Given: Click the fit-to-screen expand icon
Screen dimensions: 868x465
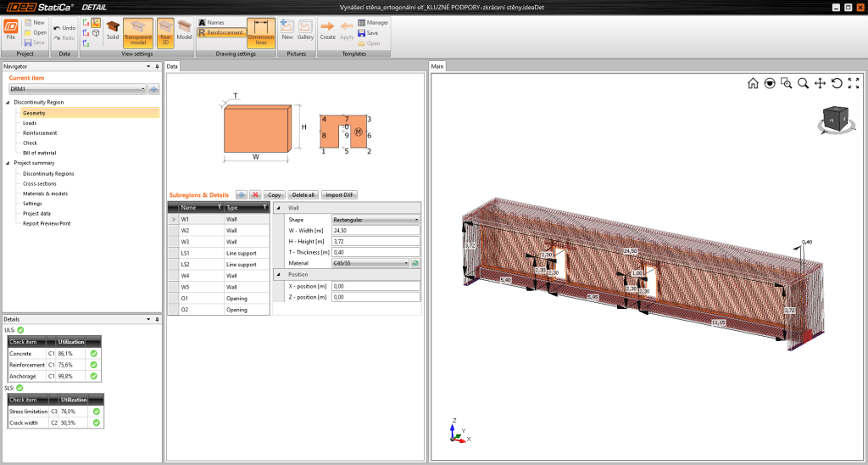Looking at the screenshot, I should point(854,83).
